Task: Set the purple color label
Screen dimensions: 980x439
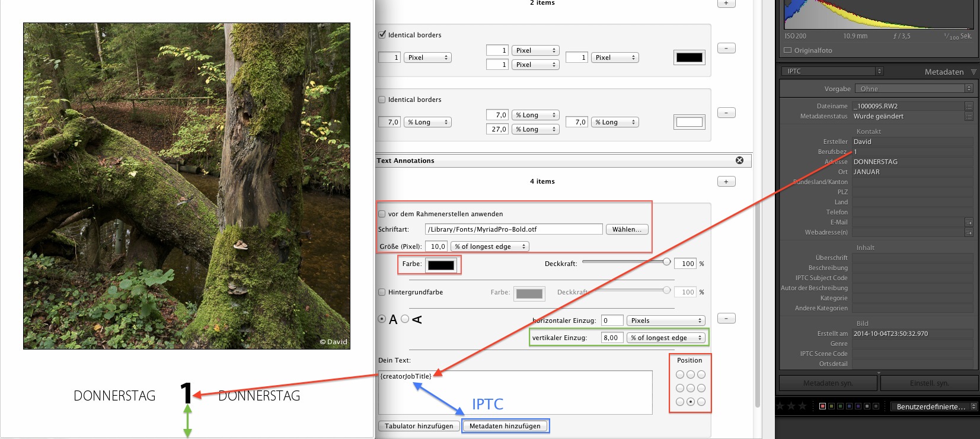Action: point(858,406)
